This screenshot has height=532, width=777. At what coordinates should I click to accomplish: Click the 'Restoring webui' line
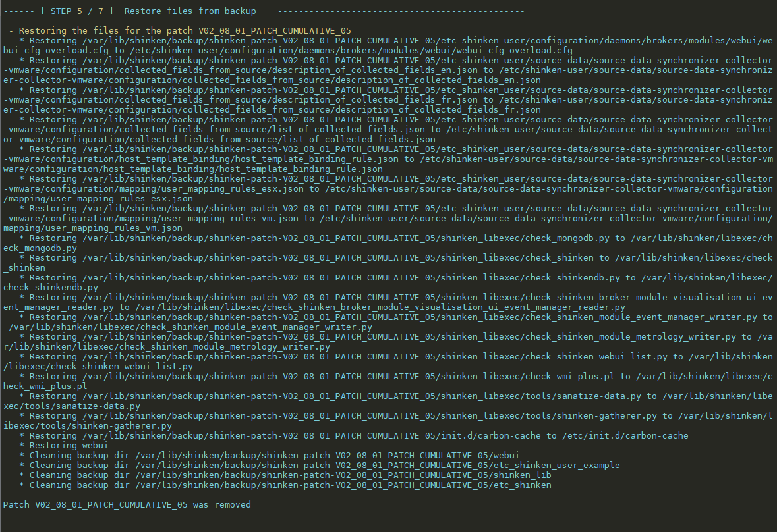pos(69,446)
